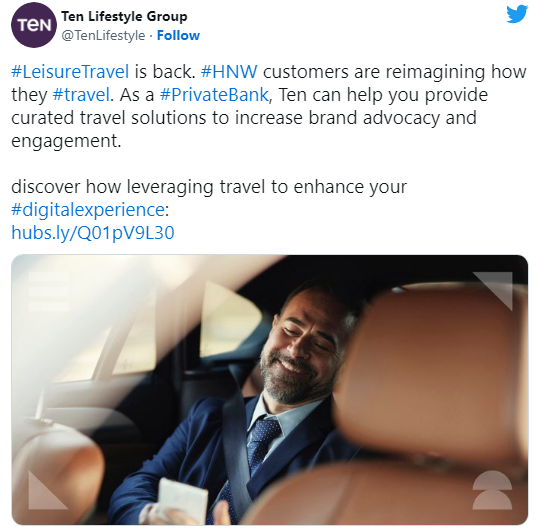The width and height of the screenshot is (539, 529).
Task: Open the @TenLifestyle handle
Action: pos(103,35)
